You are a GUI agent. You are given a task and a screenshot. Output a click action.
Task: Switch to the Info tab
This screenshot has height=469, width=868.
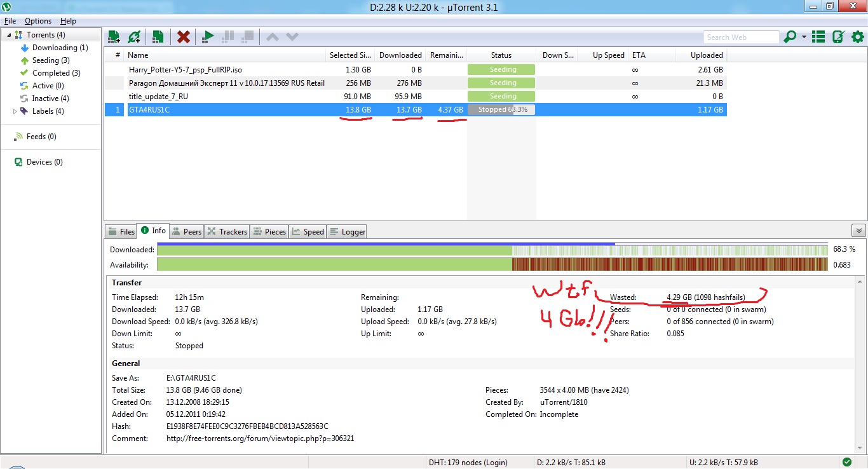coord(154,231)
